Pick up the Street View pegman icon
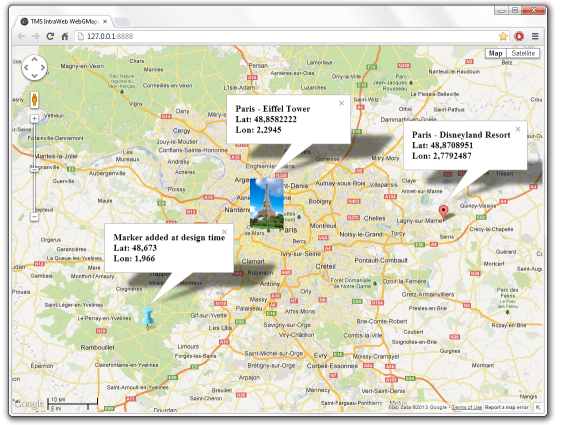 pyautogui.click(x=34, y=99)
